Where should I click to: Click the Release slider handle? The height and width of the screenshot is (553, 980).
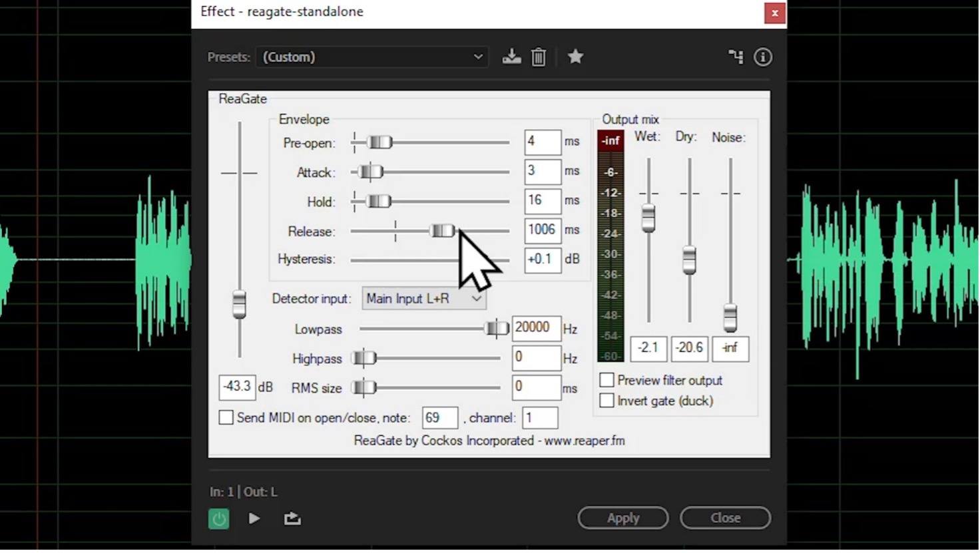pyautogui.click(x=442, y=231)
